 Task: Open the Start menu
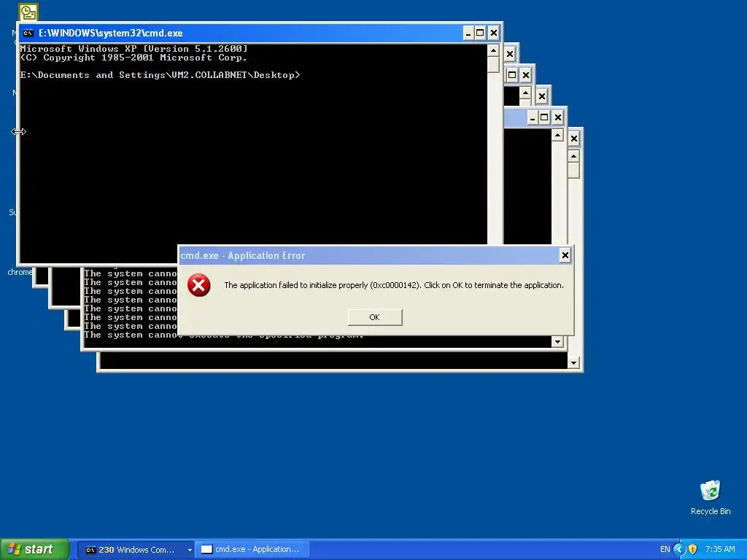click(34, 549)
